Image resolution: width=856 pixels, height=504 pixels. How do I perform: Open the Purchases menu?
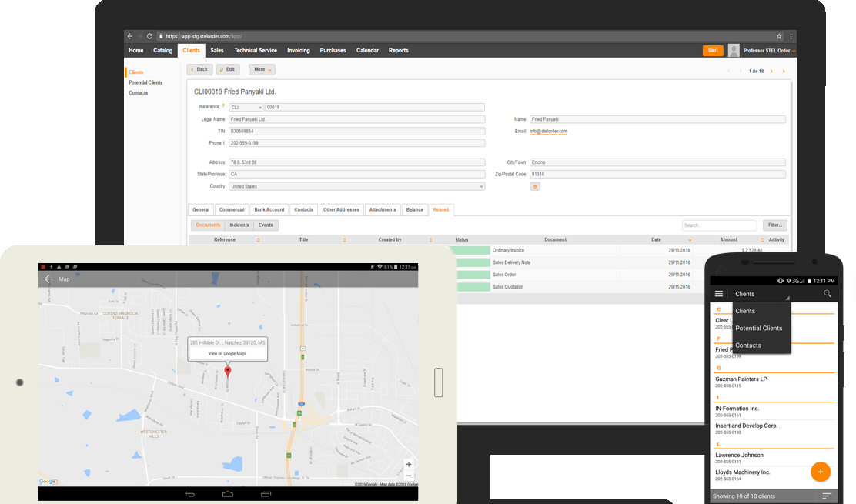[333, 51]
